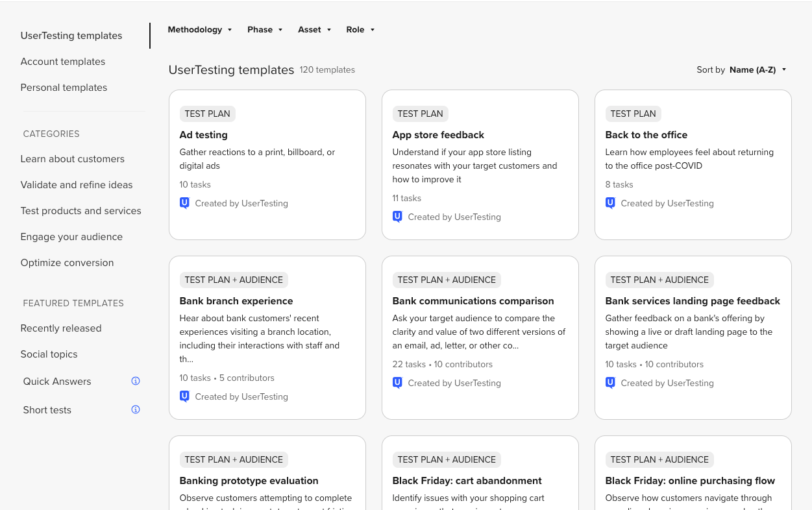
Task: Click the App store feedback description text
Action: tap(474, 165)
